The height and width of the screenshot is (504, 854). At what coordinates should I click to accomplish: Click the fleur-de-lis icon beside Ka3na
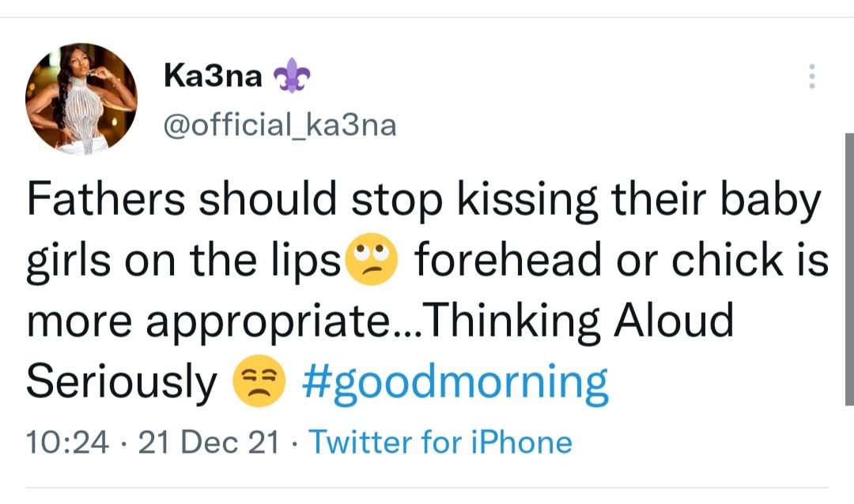(x=291, y=77)
